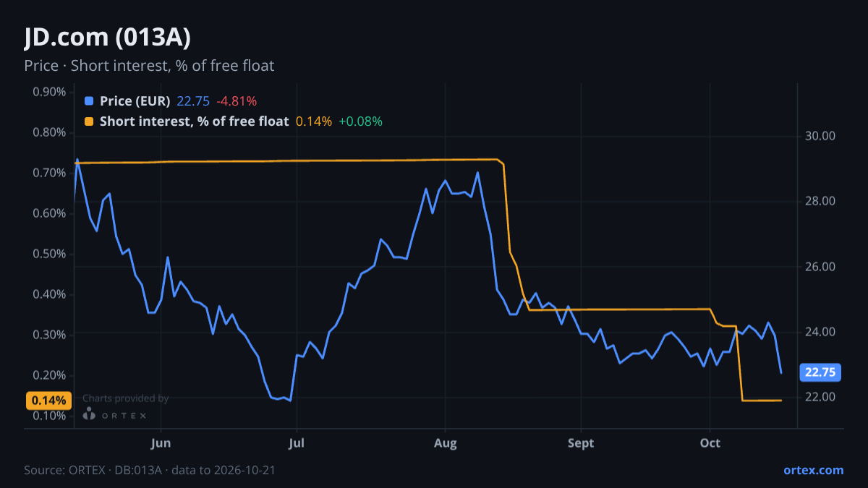Select the Oct label on the time axis

(710, 443)
